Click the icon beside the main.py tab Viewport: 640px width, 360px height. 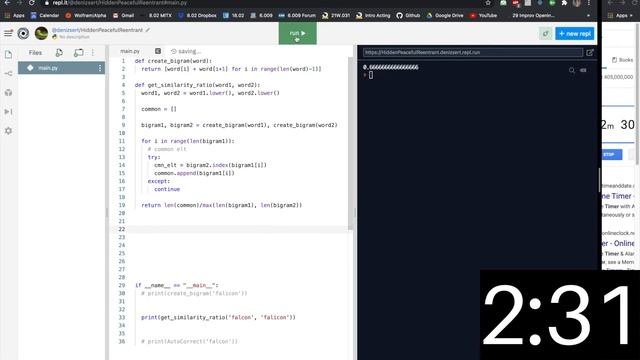(x=158, y=51)
